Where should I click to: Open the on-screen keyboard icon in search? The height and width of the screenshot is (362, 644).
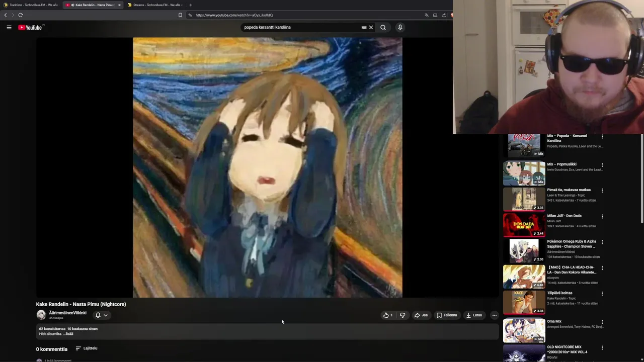pos(364,27)
